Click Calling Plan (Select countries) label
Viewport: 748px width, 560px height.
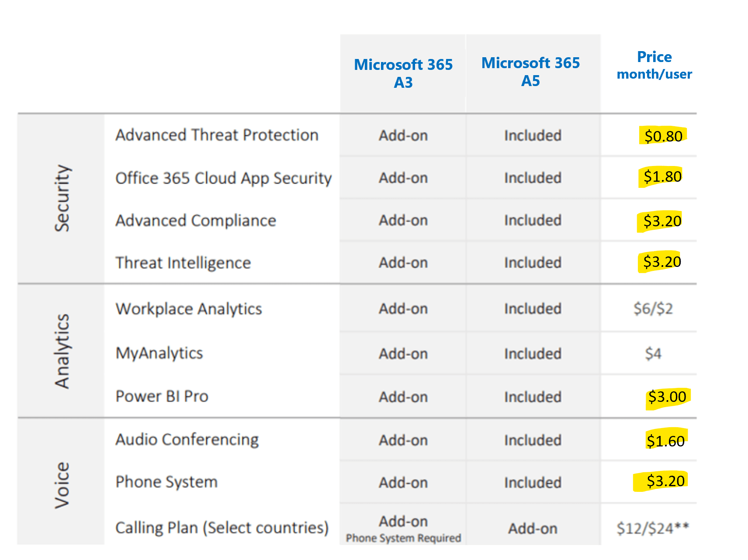pos(222,528)
